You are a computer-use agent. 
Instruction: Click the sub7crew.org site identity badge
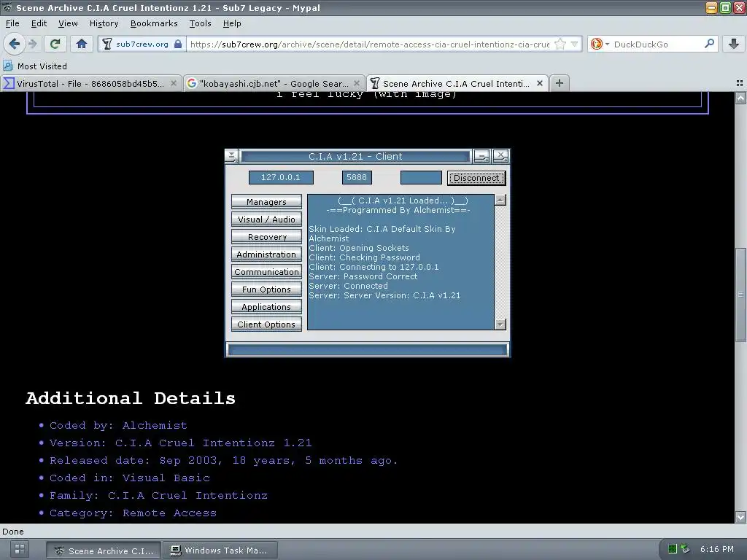pos(142,44)
